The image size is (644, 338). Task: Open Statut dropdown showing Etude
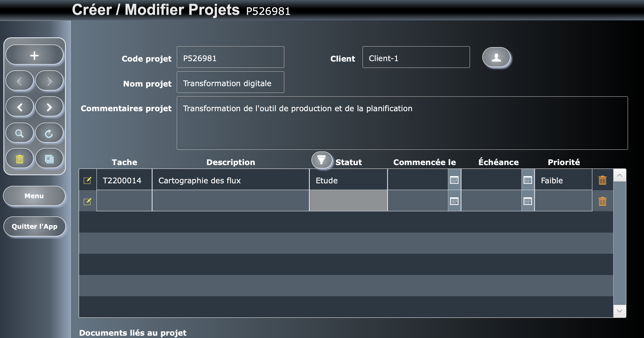(348, 180)
